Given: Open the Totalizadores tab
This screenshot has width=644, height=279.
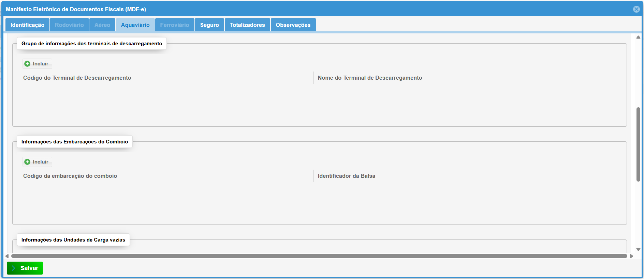Looking at the screenshot, I should [247, 25].
